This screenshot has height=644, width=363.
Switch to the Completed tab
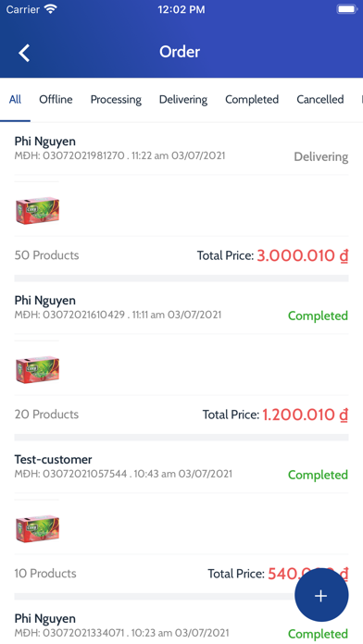tap(252, 100)
